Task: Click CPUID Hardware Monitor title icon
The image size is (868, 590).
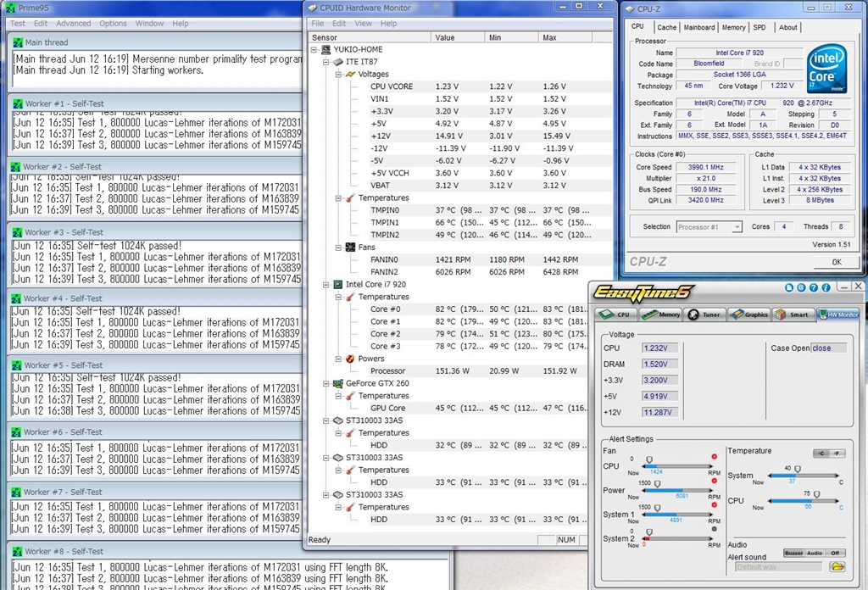Action: (312, 8)
